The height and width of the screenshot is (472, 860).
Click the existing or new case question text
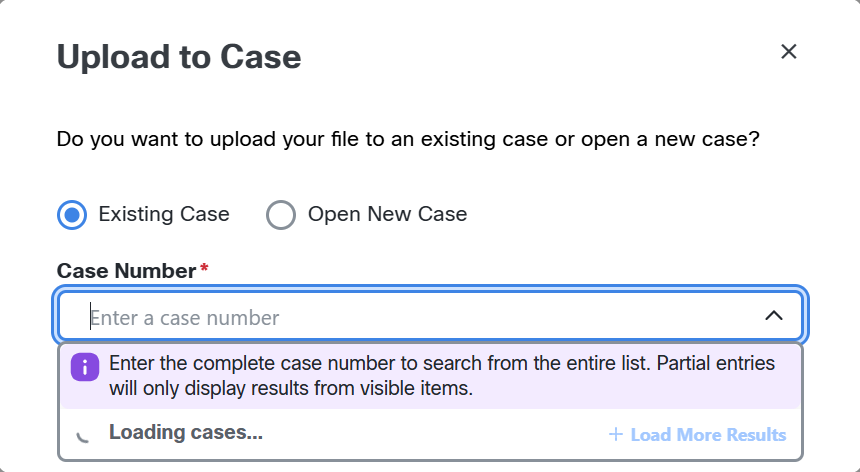408,139
